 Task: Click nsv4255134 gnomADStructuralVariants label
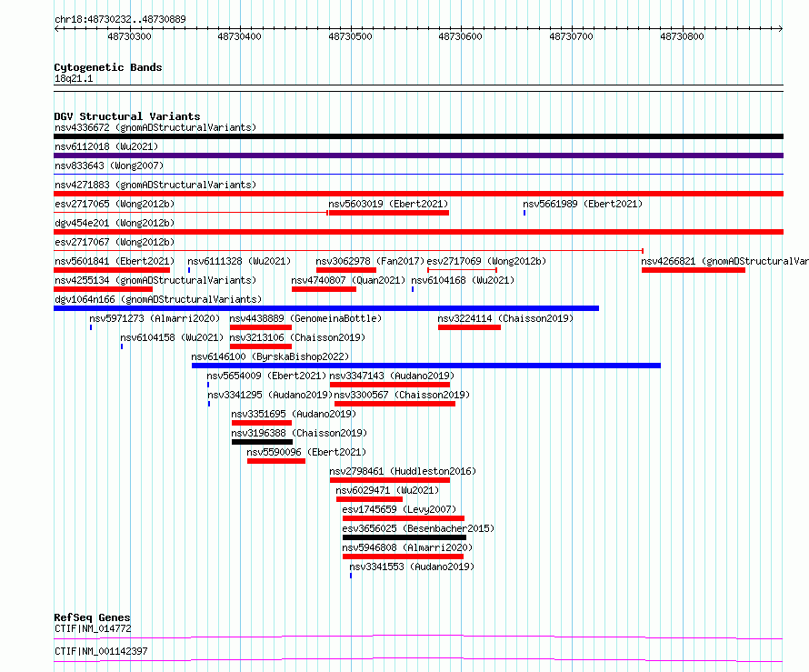click(155, 280)
